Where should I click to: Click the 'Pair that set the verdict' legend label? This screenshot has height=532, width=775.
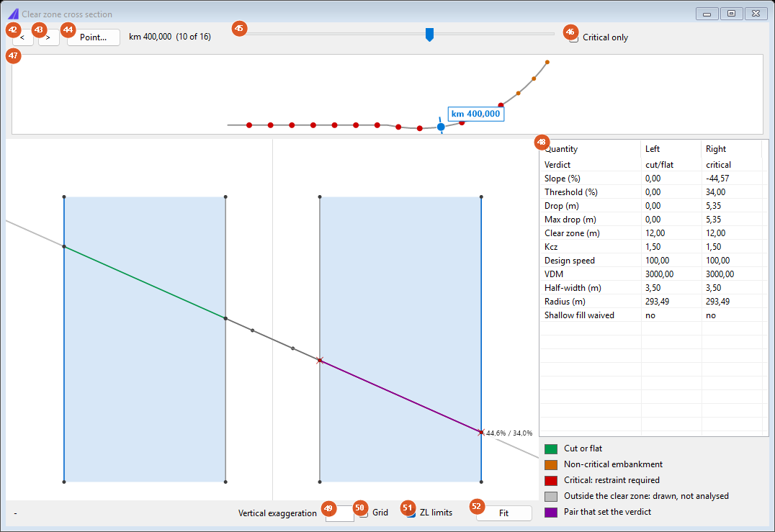click(607, 512)
